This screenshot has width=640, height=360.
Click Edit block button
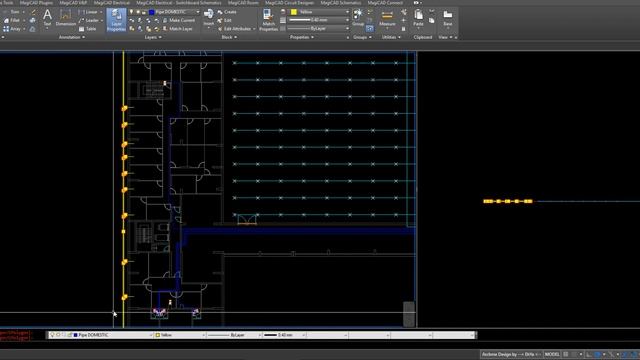(x=224, y=20)
